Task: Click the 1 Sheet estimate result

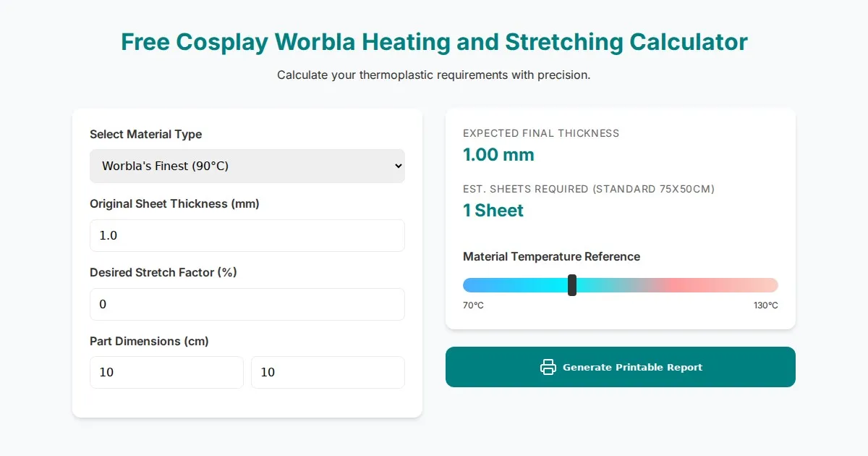Action: pos(493,211)
